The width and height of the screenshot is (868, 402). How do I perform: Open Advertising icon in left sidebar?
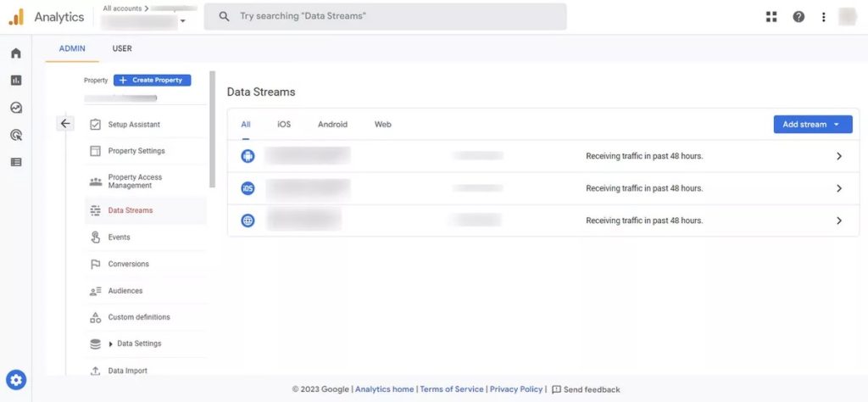(x=15, y=135)
